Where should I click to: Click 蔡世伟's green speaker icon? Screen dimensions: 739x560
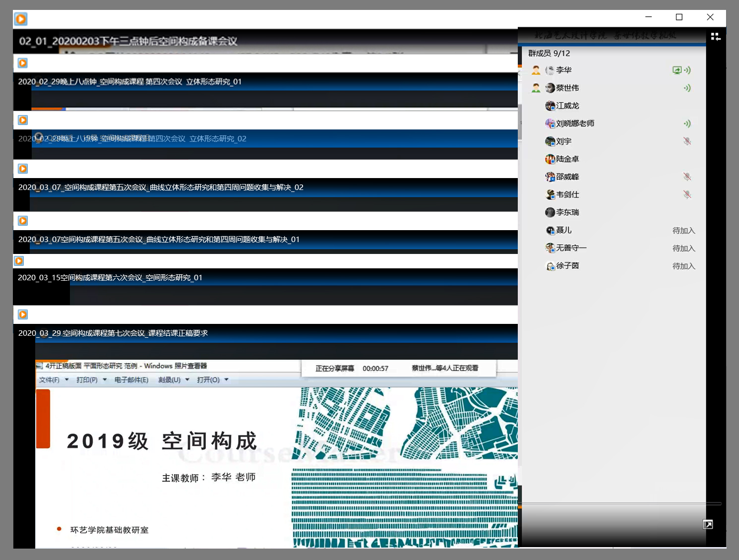[687, 88]
